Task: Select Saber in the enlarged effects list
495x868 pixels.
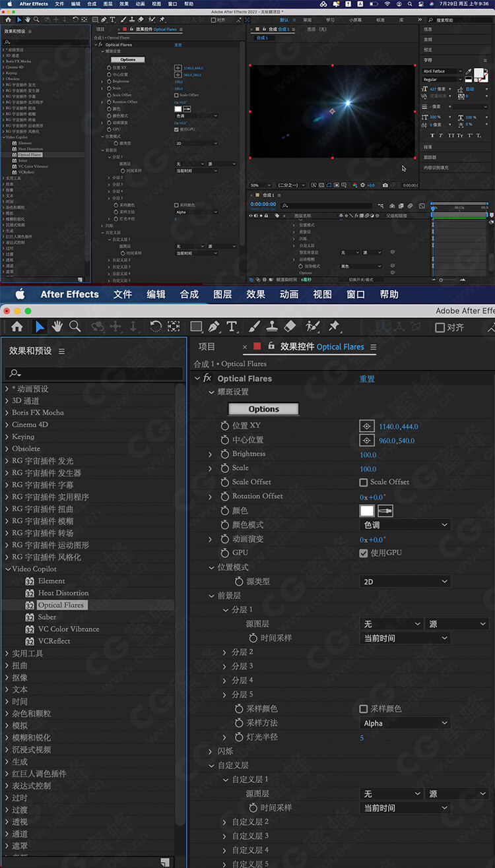Action: (47, 617)
